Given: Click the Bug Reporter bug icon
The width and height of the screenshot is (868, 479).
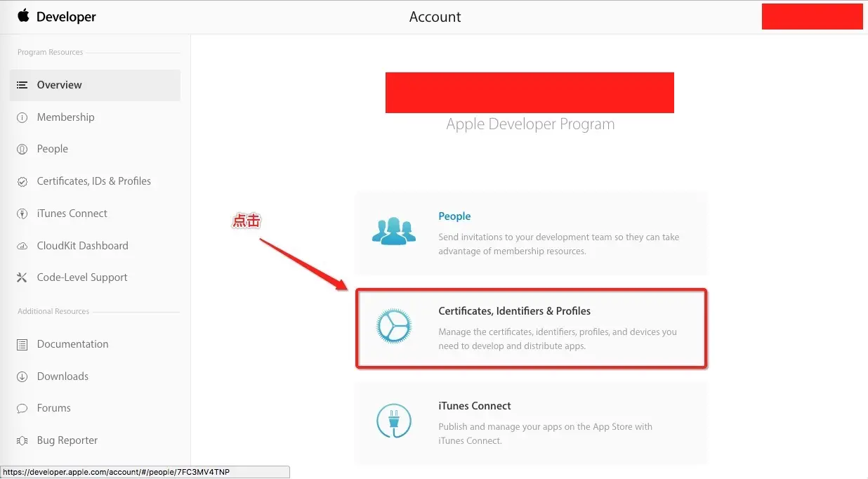Looking at the screenshot, I should [x=22, y=440].
